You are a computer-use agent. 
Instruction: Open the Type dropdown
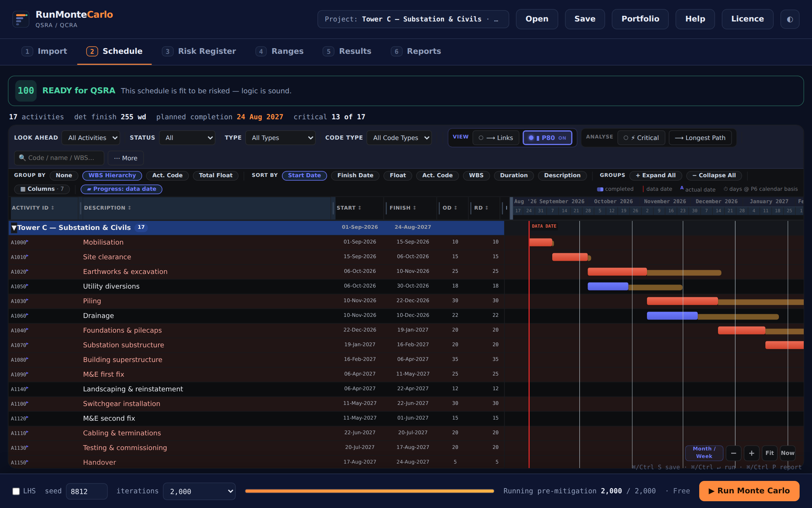280,138
